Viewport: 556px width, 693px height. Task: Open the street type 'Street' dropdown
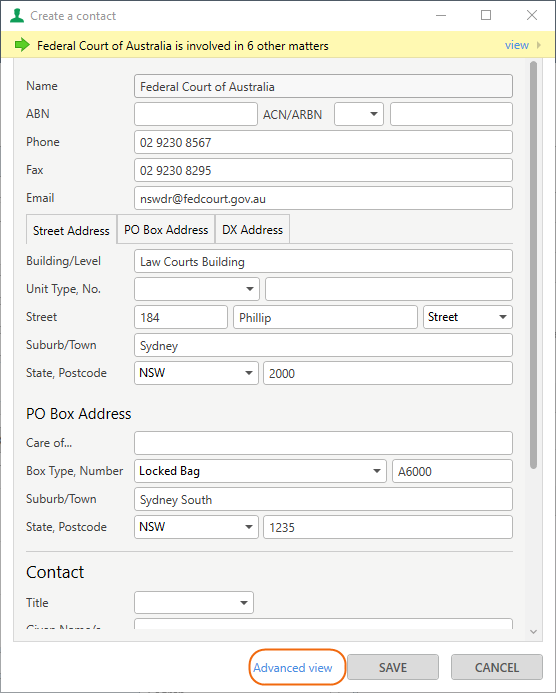tap(468, 317)
